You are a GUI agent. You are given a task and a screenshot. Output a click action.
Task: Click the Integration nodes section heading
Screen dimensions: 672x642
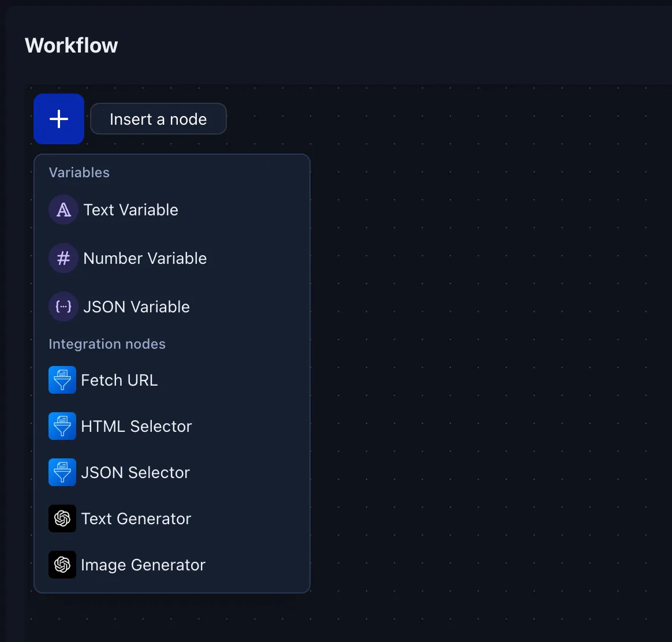point(107,344)
